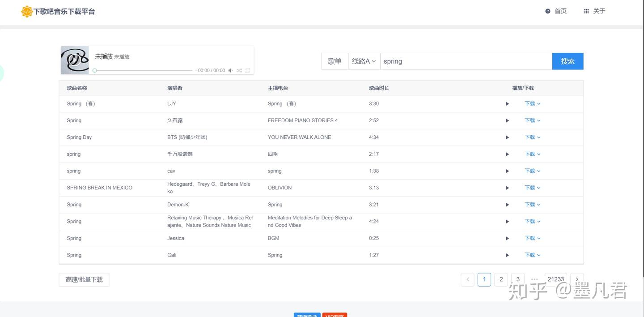Click artist Jessica
644x317 pixels.
(x=176, y=238)
